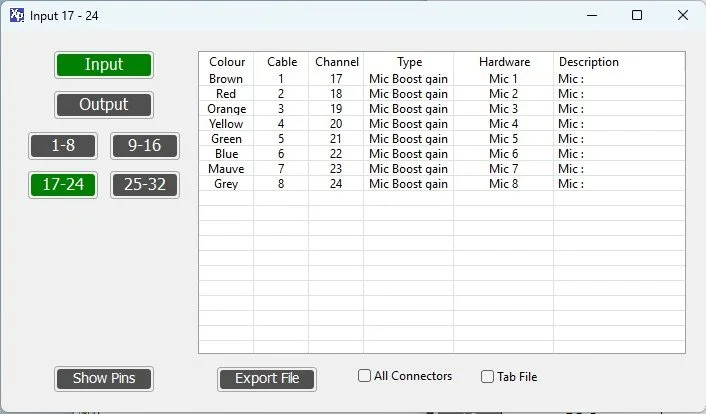Click the Export File button
This screenshot has height=414, width=706.
[267, 379]
